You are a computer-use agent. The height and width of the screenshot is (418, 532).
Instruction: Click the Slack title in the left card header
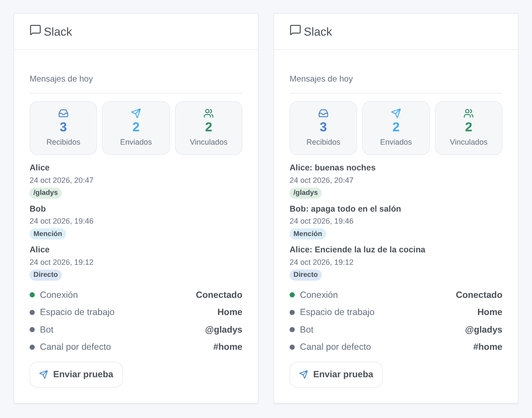58,32
